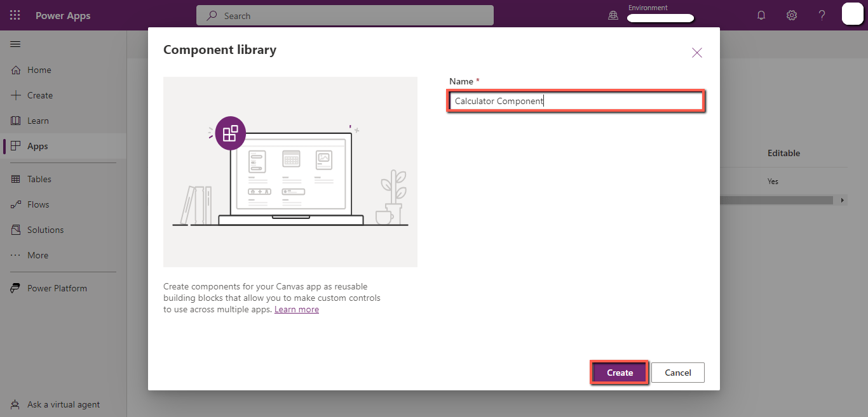Select Power Platform in navigation
This screenshot has height=417, width=868.
click(x=57, y=288)
